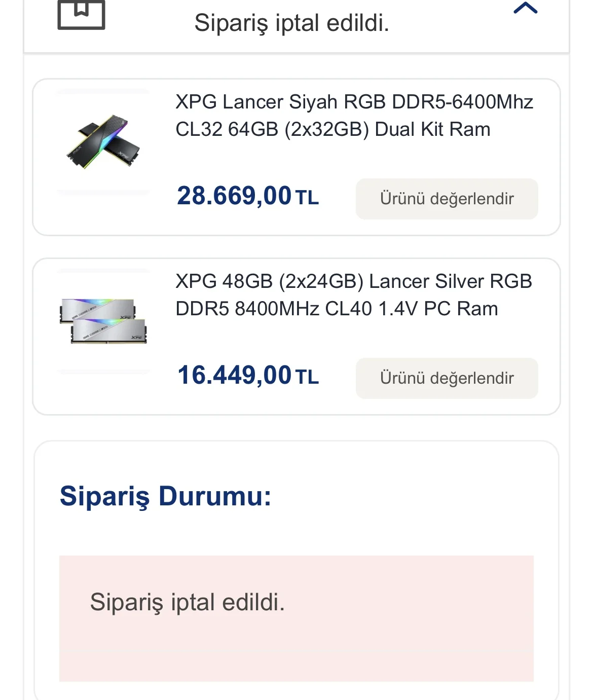Click the Sipariş Durumu heading
The height and width of the screenshot is (700, 593).
(x=165, y=496)
